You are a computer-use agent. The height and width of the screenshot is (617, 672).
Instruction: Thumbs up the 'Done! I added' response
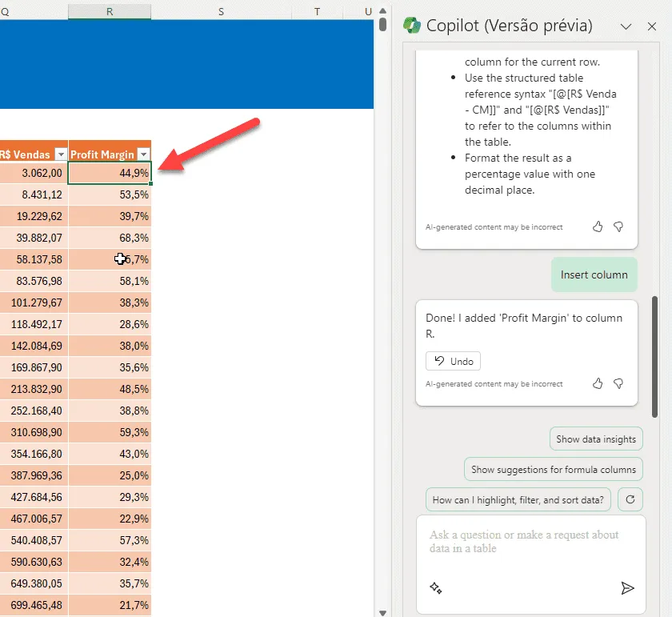click(x=598, y=383)
